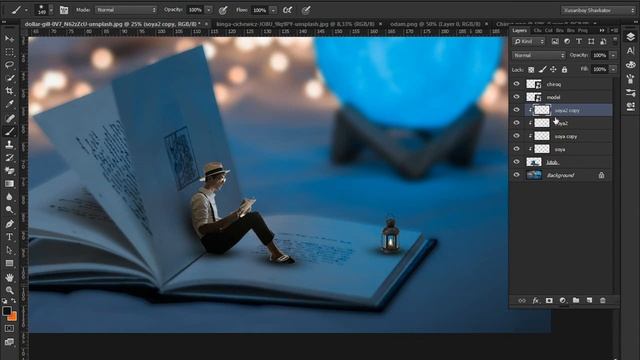Open workspace switcher dropdown
Screen dimensions: 640x360
598,10
